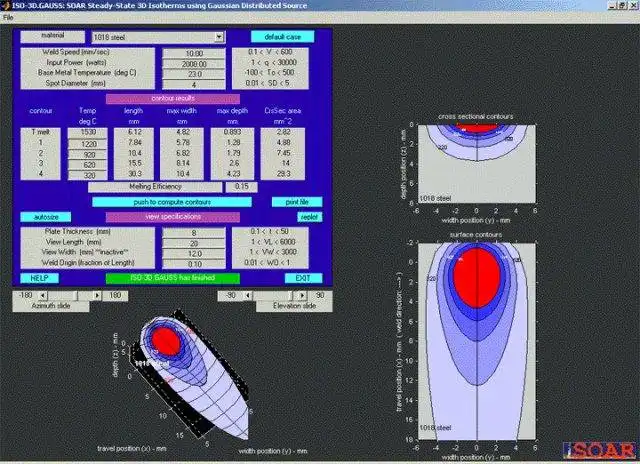Viewport: 640px width, 464px height.
Task: Click the Input Power value field
Action: click(194, 64)
